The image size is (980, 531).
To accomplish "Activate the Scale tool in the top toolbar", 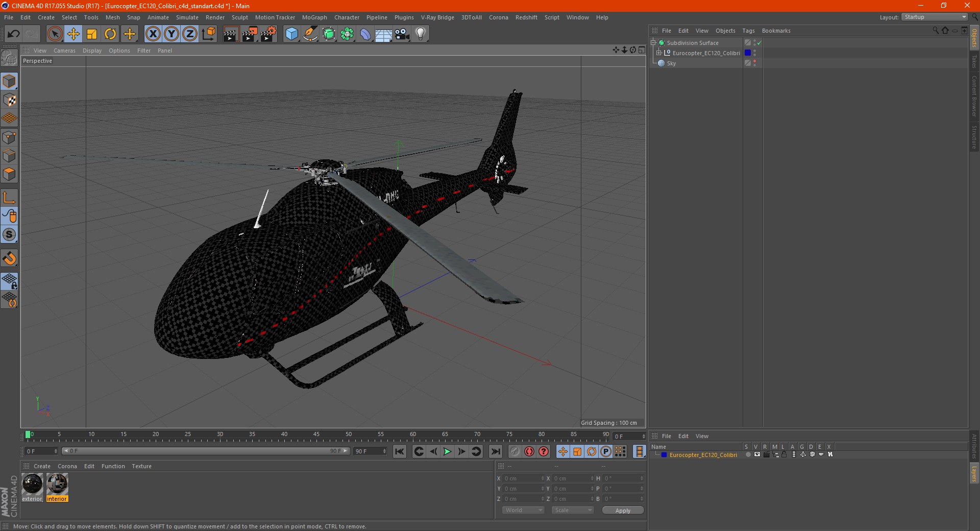I will (92, 34).
